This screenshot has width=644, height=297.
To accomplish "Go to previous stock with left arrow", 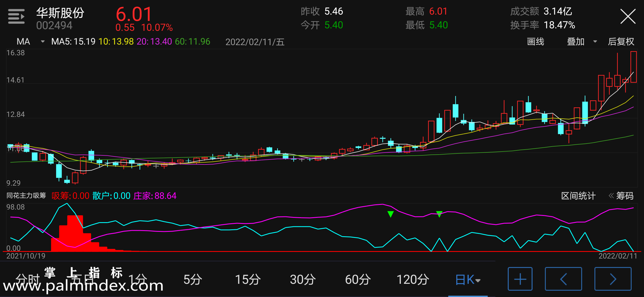I will 563,279.
